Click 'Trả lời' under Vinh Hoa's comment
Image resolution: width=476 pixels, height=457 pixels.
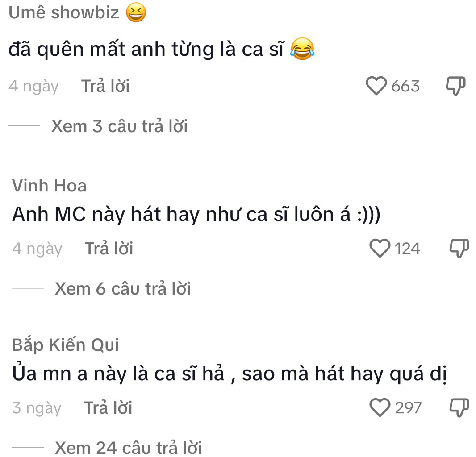(x=109, y=249)
